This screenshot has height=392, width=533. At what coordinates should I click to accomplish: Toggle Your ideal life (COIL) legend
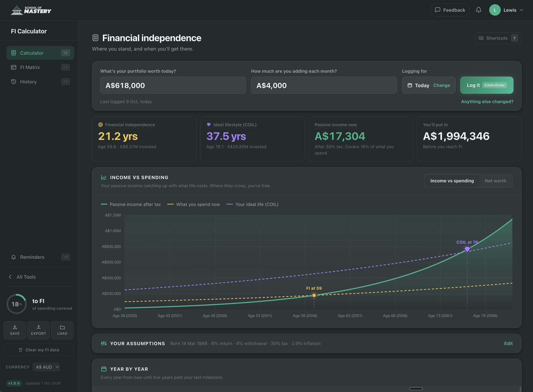[253, 204]
